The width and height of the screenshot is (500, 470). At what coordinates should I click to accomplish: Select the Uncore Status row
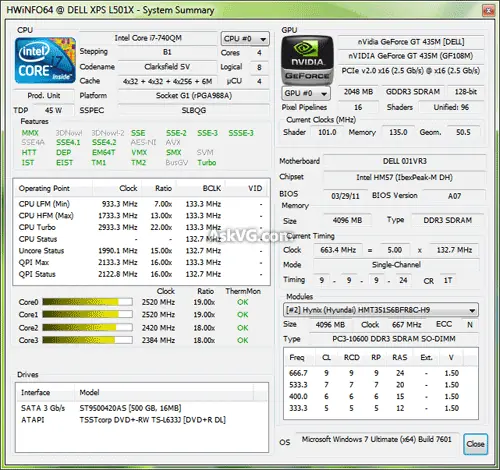point(141,251)
